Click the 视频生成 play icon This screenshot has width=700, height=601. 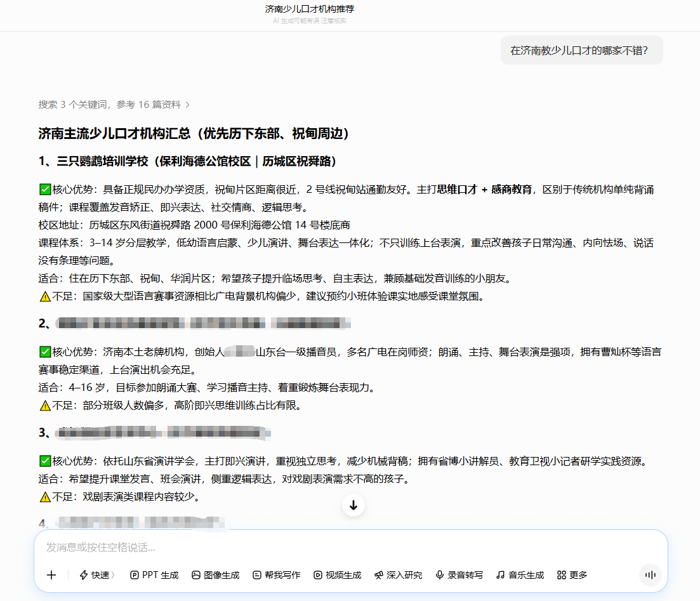(x=318, y=575)
